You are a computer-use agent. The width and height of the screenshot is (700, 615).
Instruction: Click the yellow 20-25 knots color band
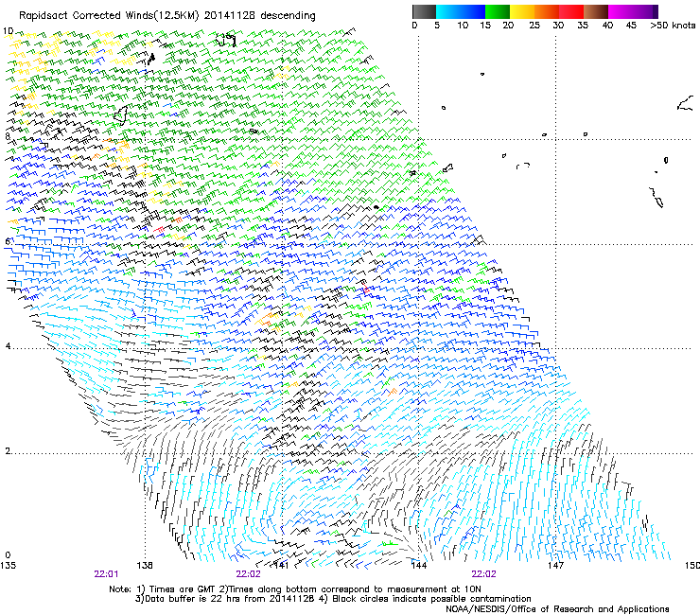click(x=522, y=11)
